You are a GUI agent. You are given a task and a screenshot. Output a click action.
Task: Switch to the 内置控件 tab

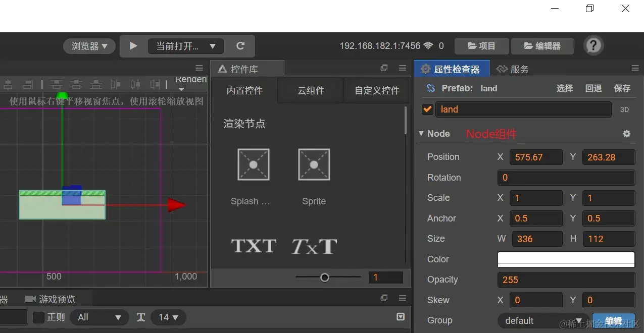coord(244,91)
